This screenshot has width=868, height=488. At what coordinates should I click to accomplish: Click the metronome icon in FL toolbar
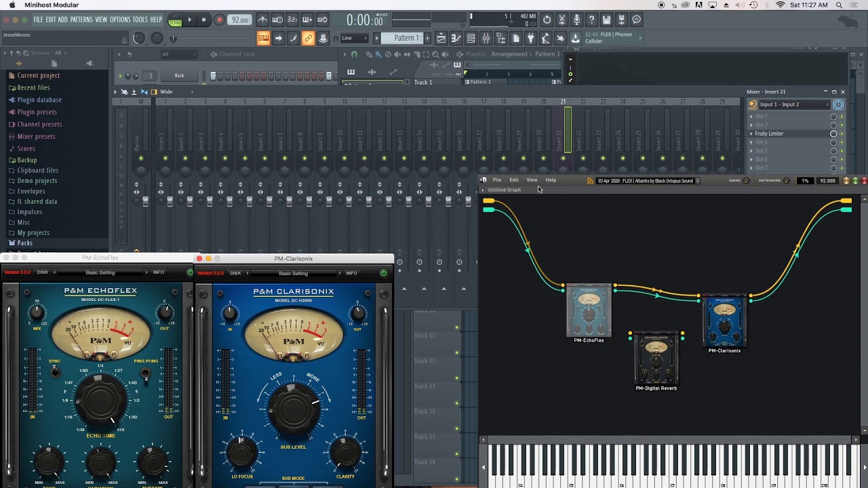262,20
